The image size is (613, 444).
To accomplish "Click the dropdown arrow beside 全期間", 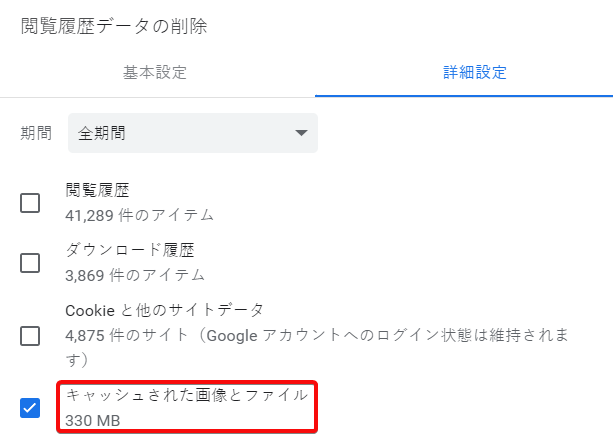I will pos(301,133).
